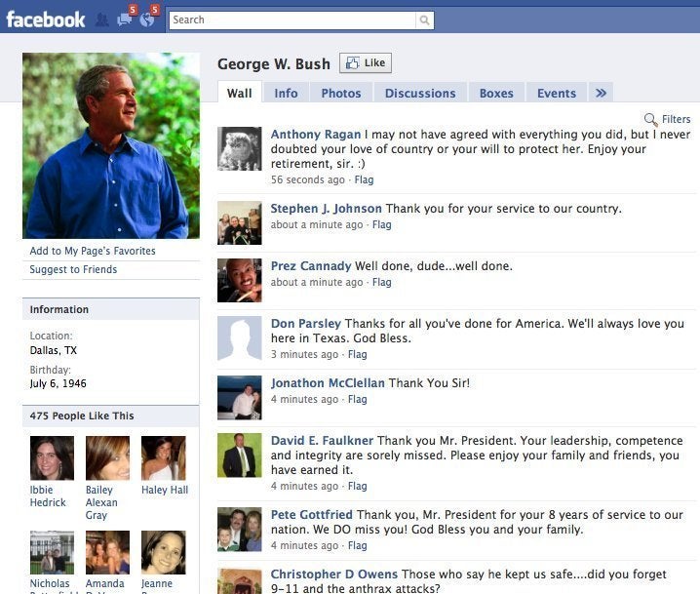Open David E. Faulkner's avatar

coord(240,455)
